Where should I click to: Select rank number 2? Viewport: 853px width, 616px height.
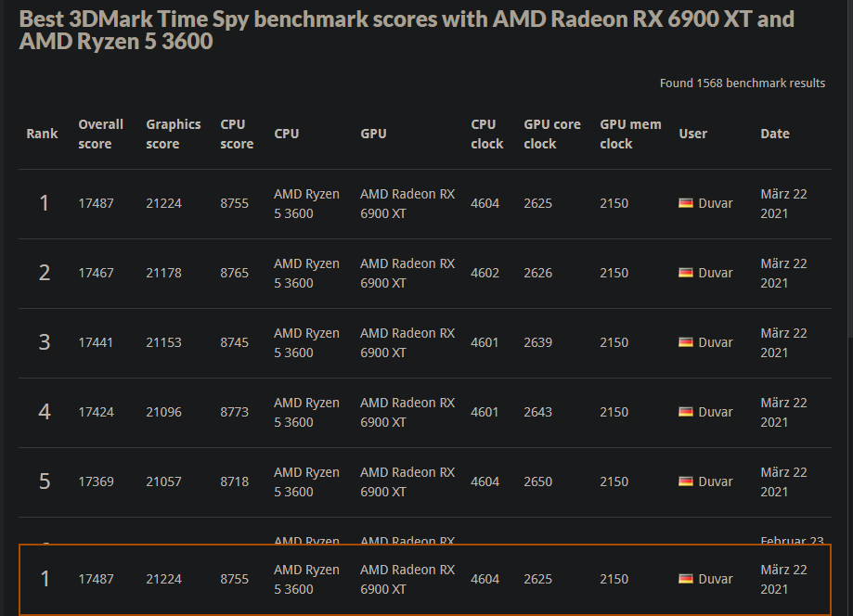[x=44, y=273]
